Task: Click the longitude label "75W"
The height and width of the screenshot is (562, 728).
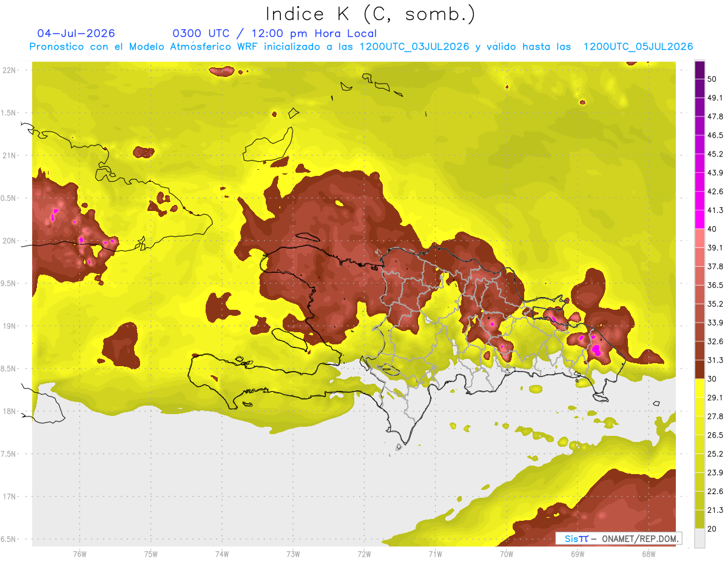Action: (151, 554)
